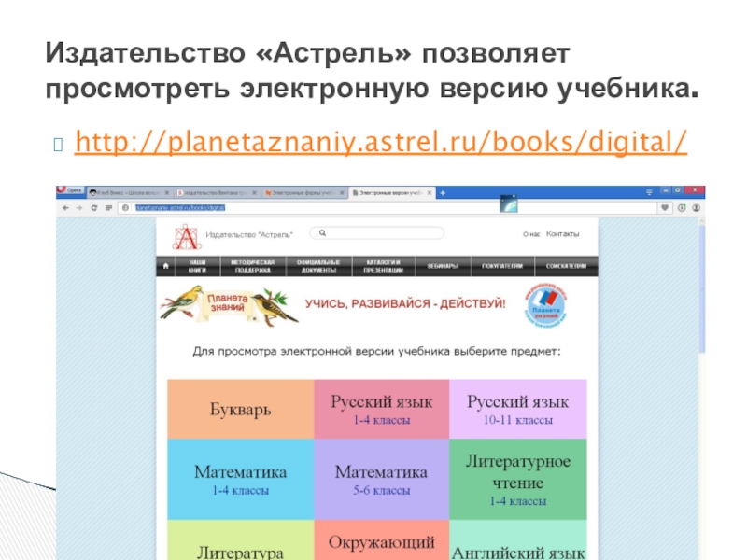Select 'Математика 5-6 классы' tile
747x560 pixels.
(382, 479)
